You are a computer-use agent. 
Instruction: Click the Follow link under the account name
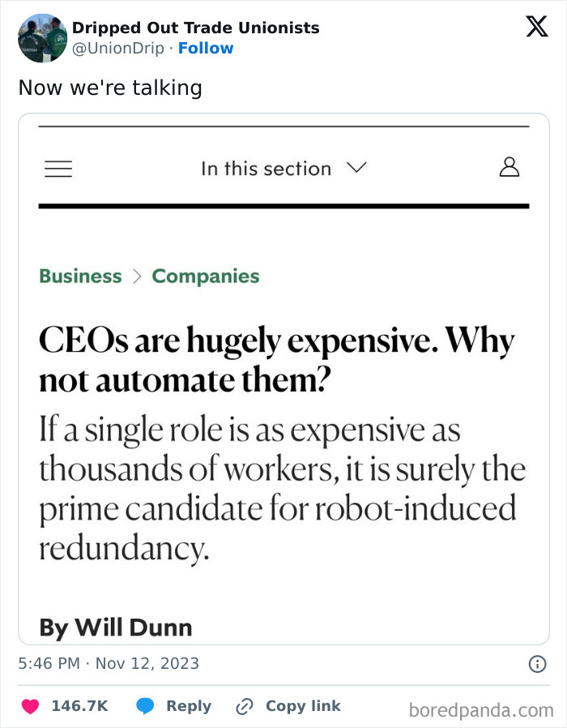coord(205,49)
